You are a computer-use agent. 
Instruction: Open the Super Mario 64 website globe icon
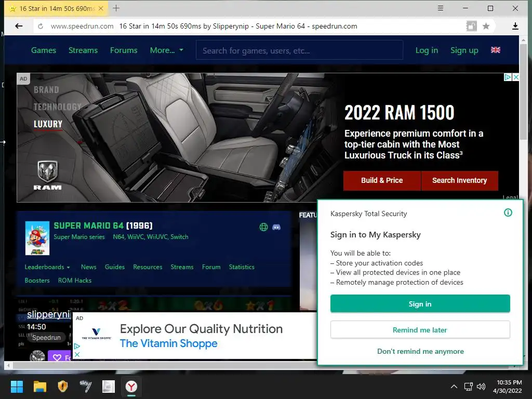coord(263,227)
